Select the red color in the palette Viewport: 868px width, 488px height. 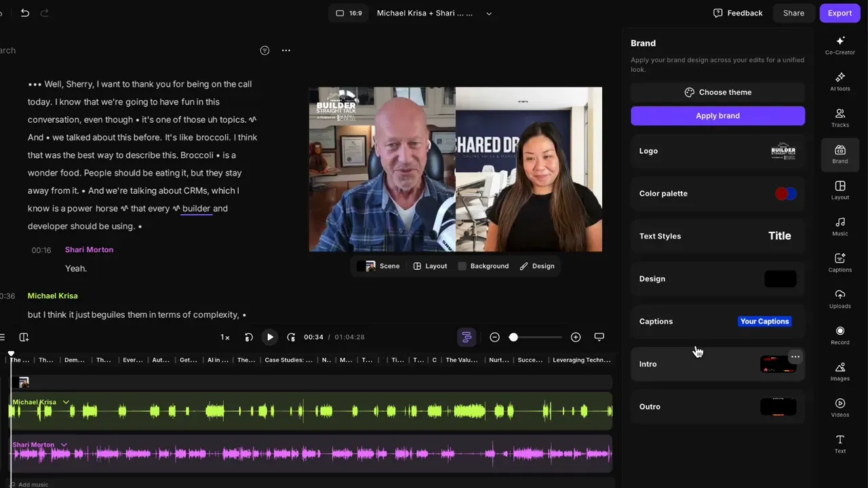click(781, 193)
